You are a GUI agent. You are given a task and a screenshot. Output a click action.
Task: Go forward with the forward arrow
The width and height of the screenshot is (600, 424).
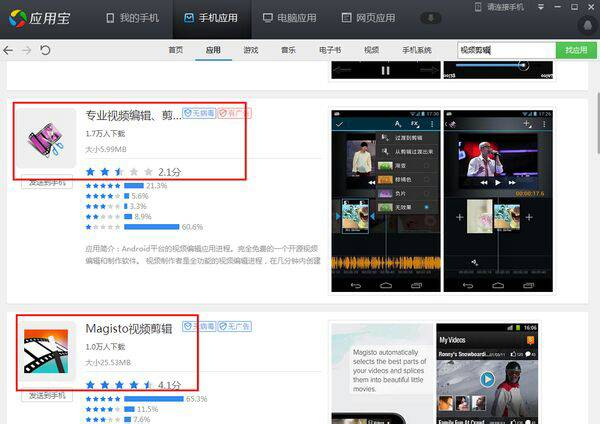tap(26, 50)
